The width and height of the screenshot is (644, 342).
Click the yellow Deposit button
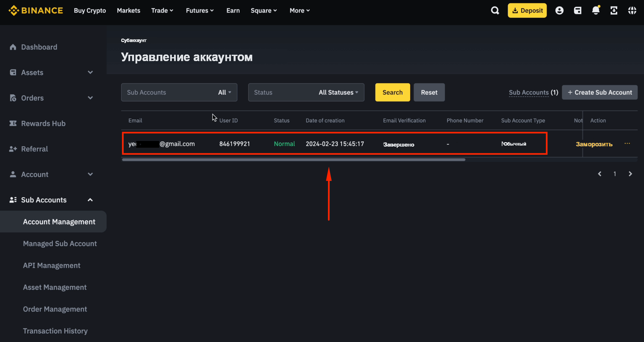point(527,11)
